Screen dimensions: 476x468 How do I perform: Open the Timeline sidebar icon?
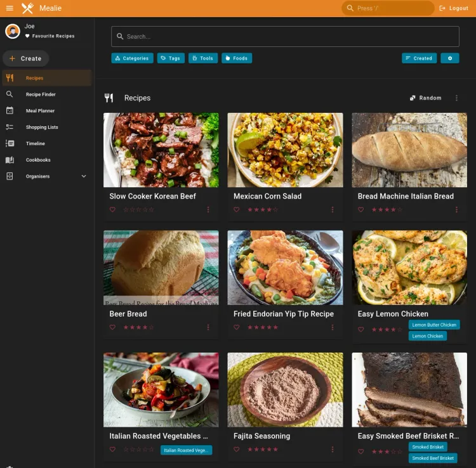click(10, 143)
